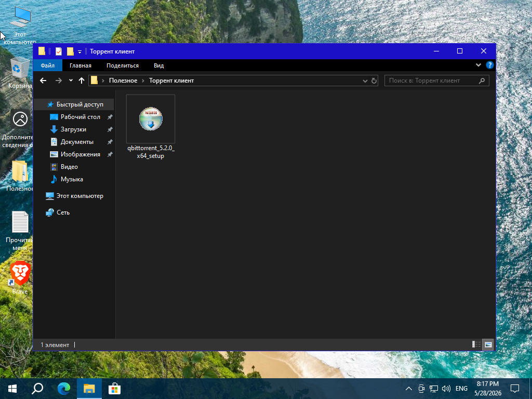Open network status tray icon
Screen dimensions: 532x399
click(434, 389)
